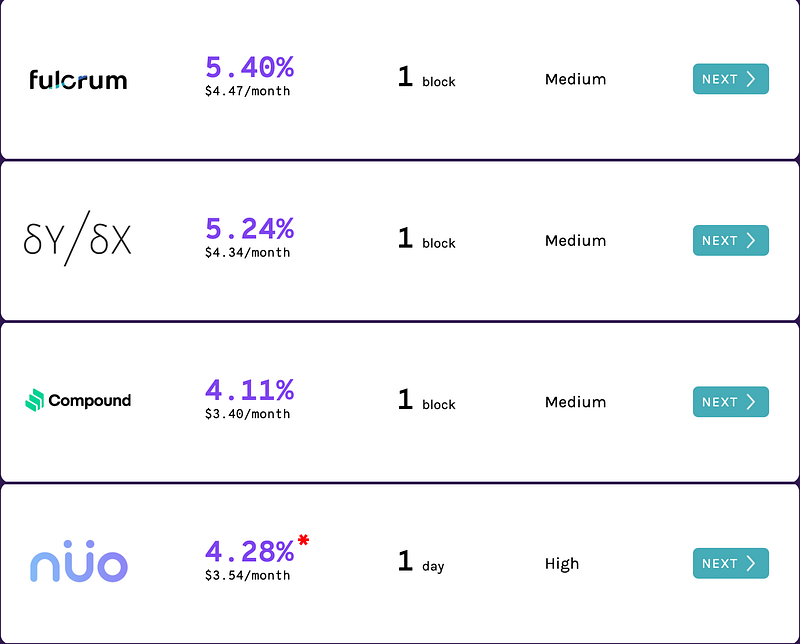Click NEXT button in Fulcrum row
The width and height of the screenshot is (800, 644).
pos(731,79)
